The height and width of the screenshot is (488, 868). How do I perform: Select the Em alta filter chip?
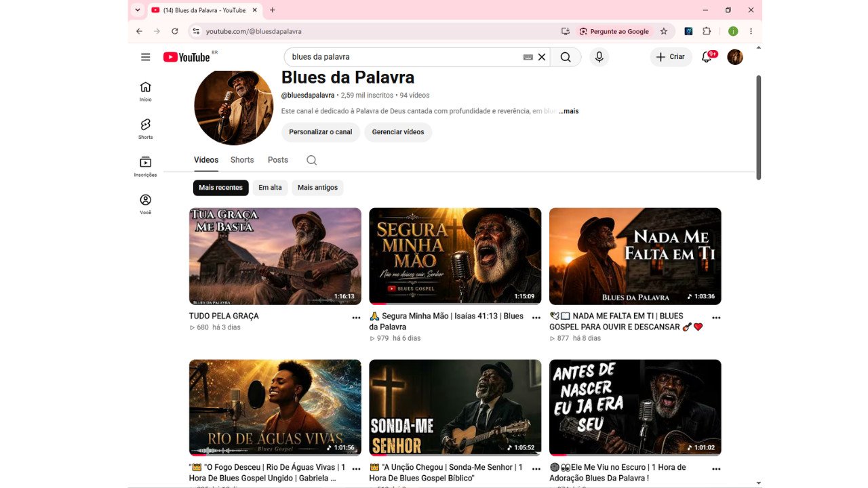point(270,188)
